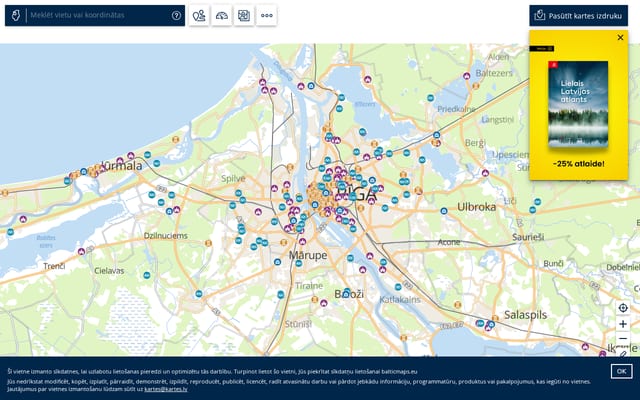640x400 pixels.
Task: Click the Baltezers place label
Action: click(494, 73)
